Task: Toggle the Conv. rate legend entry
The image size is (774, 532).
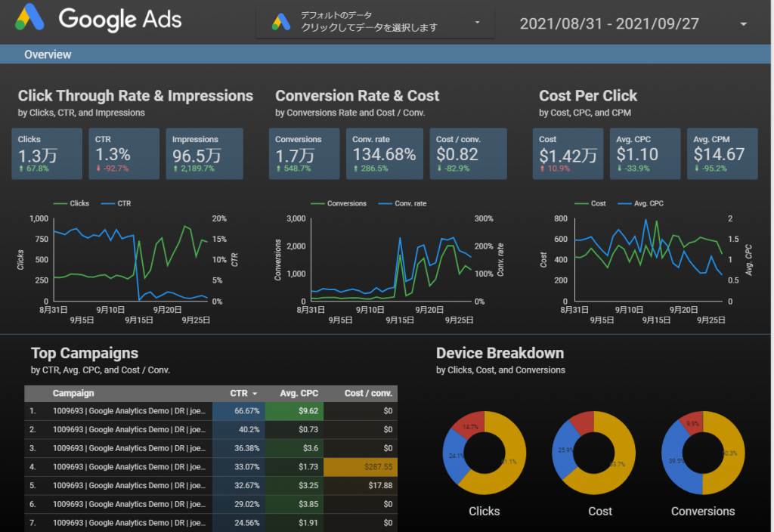Action: click(402, 203)
